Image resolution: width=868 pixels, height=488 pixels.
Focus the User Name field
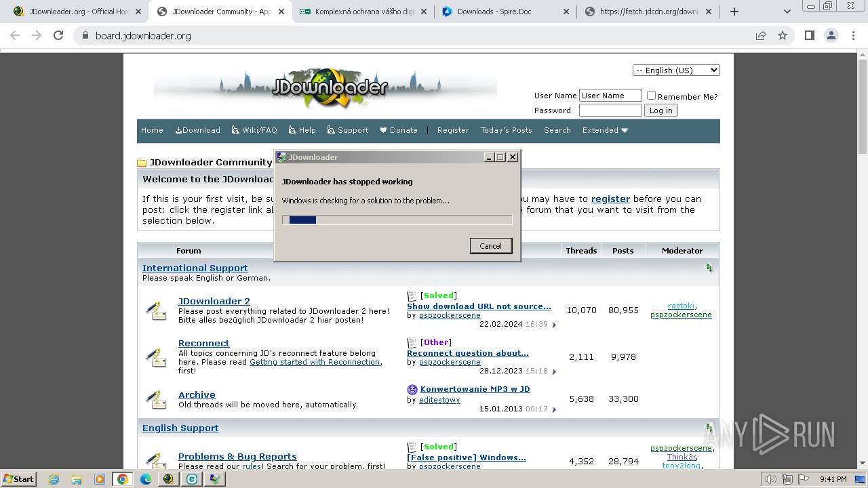(x=610, y=96)
